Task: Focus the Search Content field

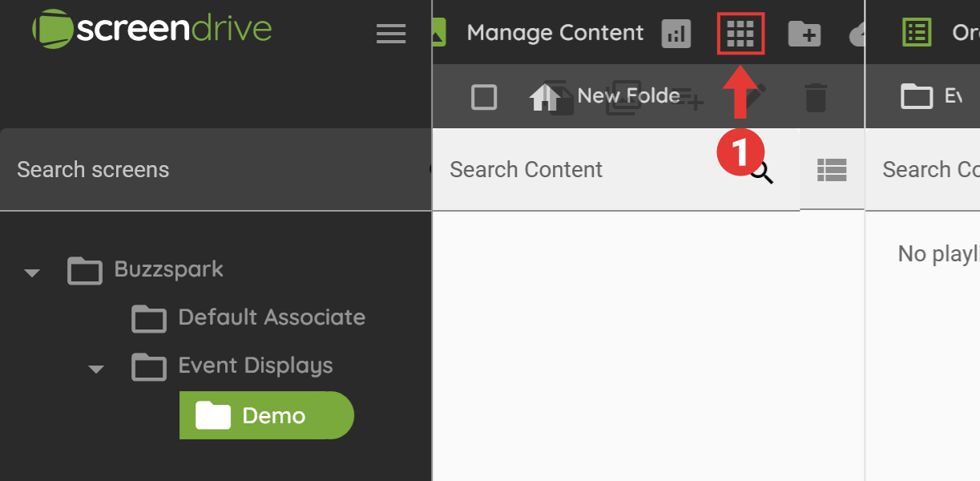Action: click(x=593, y=169)
